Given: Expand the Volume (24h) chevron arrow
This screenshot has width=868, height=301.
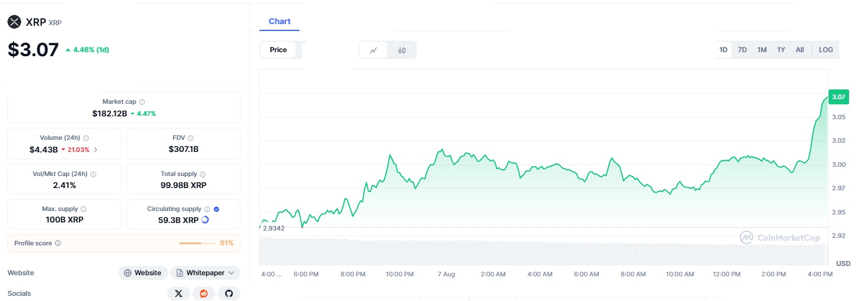Looking at the screenshot, I should (x=96, y=150).
